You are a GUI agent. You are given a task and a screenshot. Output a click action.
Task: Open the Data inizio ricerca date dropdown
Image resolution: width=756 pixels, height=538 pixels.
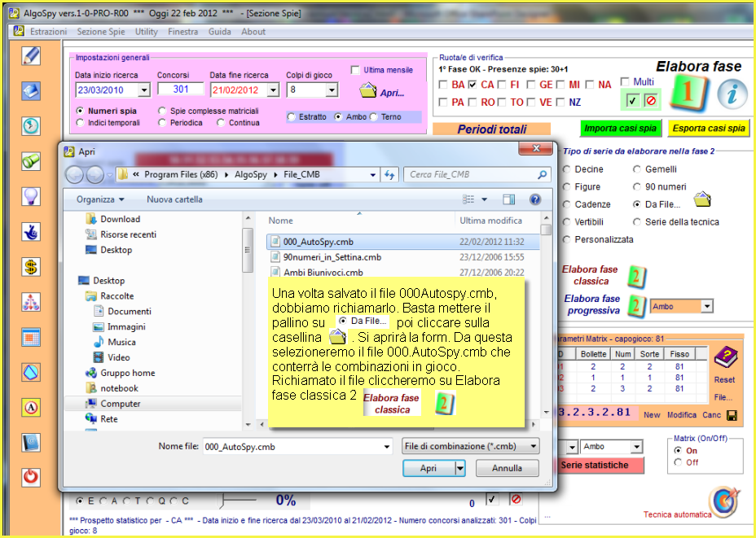tap(144, 90)
